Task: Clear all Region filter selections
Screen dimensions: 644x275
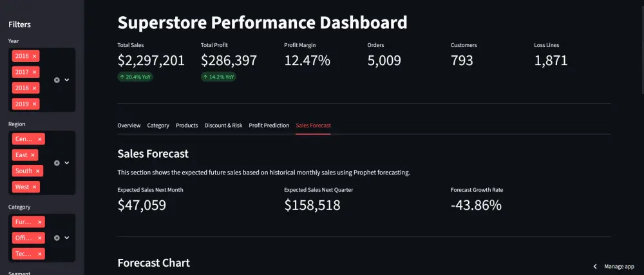Action: pyautogui.click(x=57, y=163)
